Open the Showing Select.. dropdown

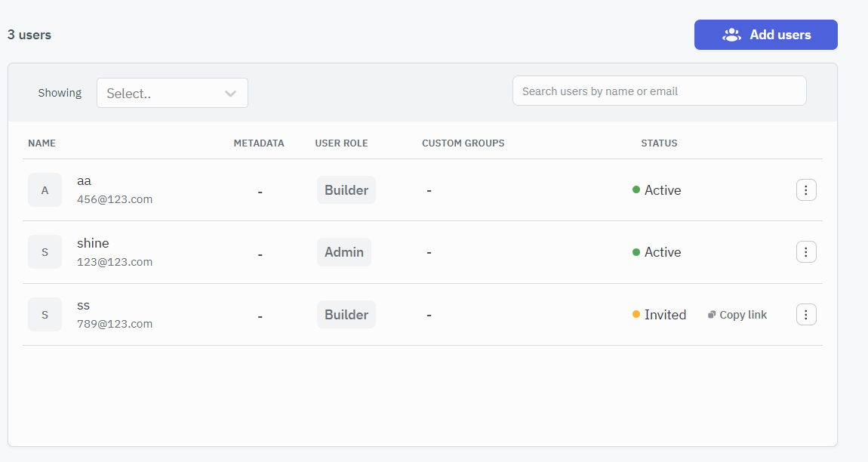162,94
